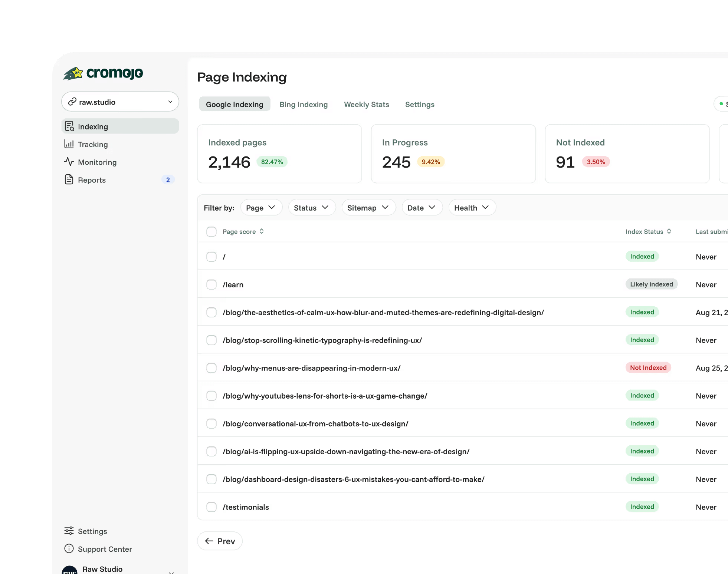
Task: Open the why-menus-are-disappearing blog page link
Action: click(x=311, y=368)
